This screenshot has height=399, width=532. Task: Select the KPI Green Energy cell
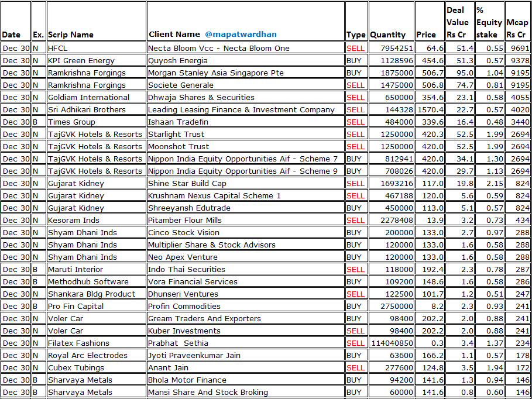tap(97, 60)
